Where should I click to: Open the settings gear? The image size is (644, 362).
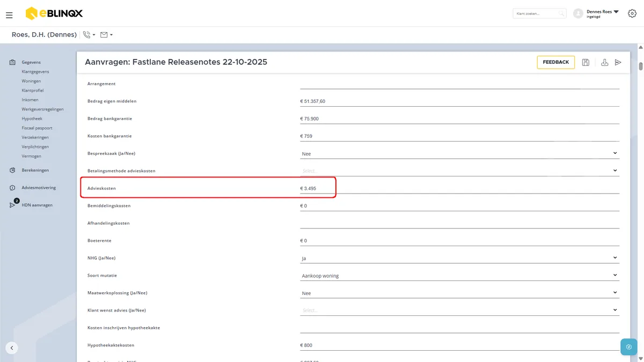tap(632, 13)
